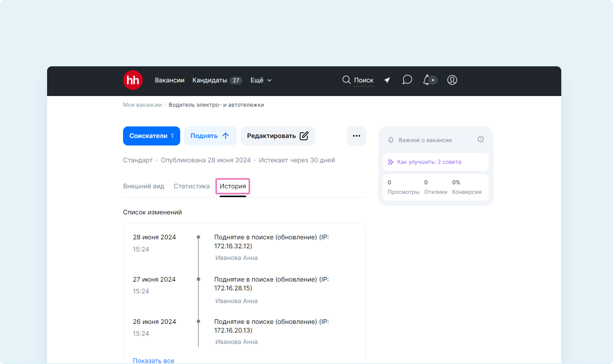This screenshot has width=613, height=364.
Task: Click the Поднять button
Action: pos(210,136)
